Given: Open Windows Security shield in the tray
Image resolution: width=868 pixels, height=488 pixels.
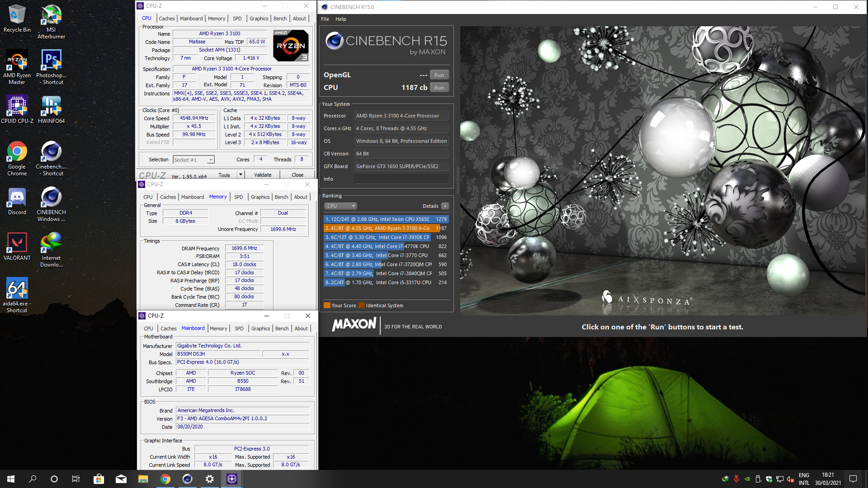Looking at the screenshot, I should [769, 479].
